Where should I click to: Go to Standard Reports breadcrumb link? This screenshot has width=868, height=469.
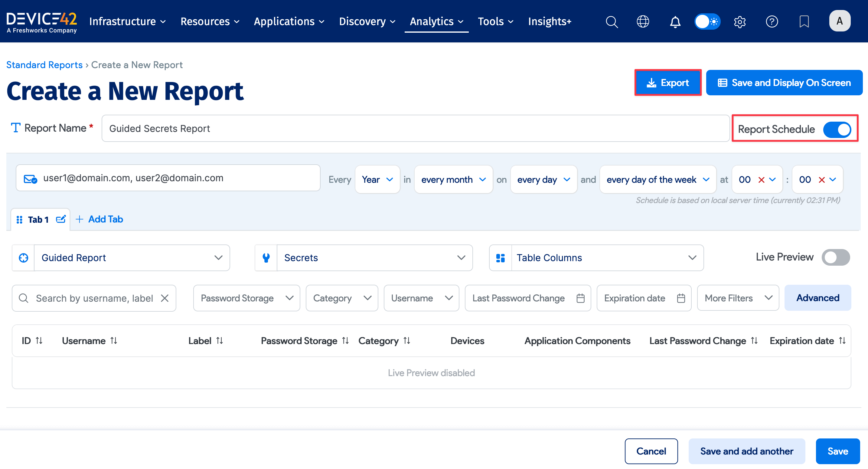click(44, 65)
